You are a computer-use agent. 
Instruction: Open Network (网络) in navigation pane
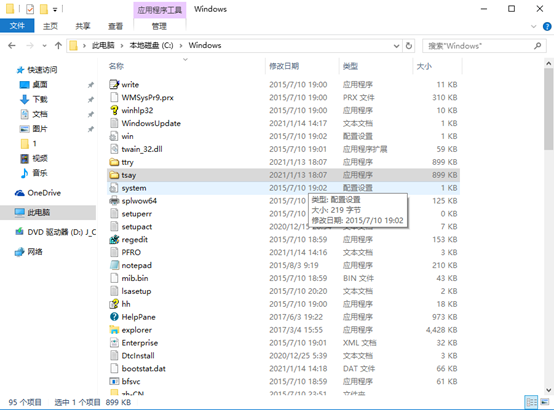pos(28,252)
